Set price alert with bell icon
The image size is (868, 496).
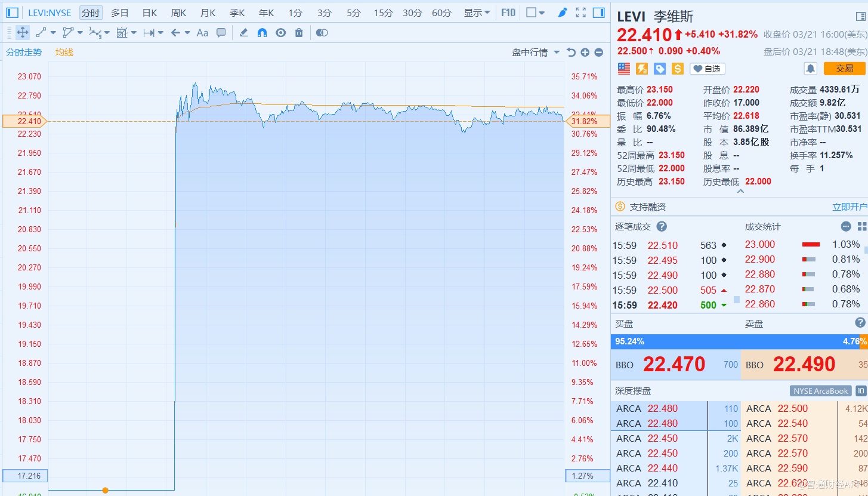[x=810, y=69]
